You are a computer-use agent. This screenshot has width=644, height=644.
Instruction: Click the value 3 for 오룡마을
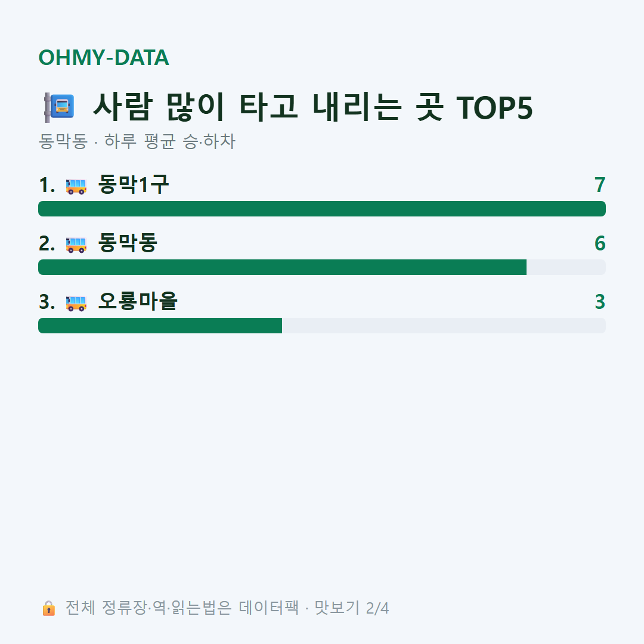pyautogui.click(x=600, y=302)
